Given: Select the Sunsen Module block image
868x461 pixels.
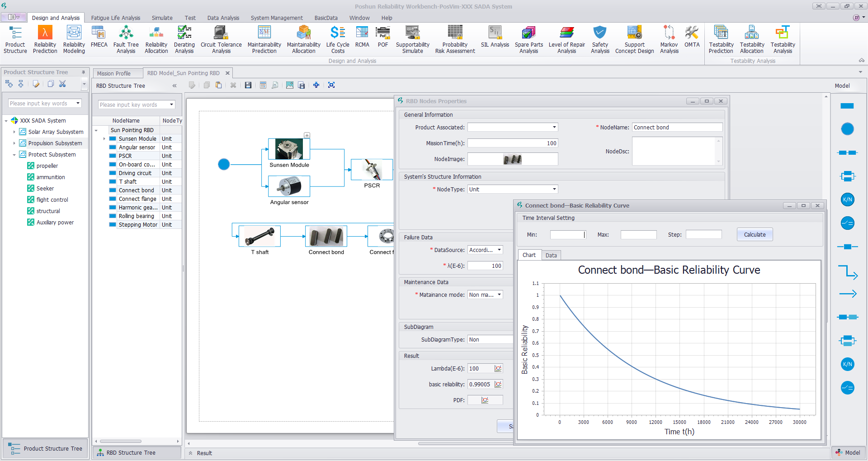Looking at the screenshot, I should (x=289, y=149).
